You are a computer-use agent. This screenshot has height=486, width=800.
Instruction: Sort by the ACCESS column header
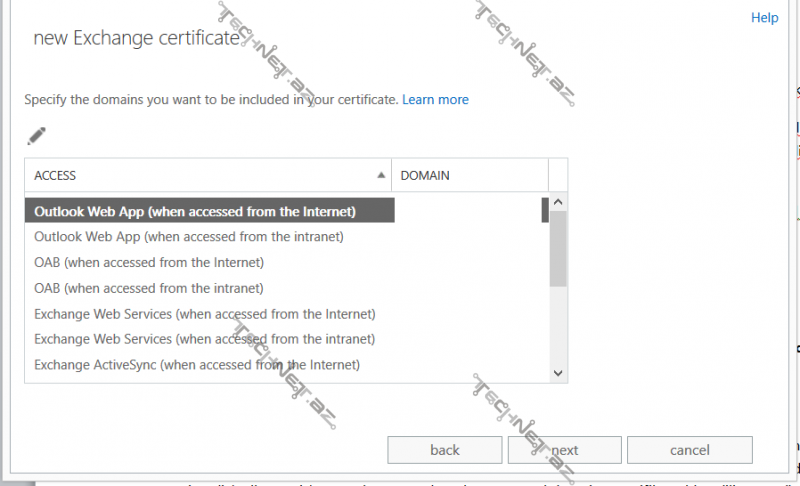pyautogui.click(x=200, y=175)
